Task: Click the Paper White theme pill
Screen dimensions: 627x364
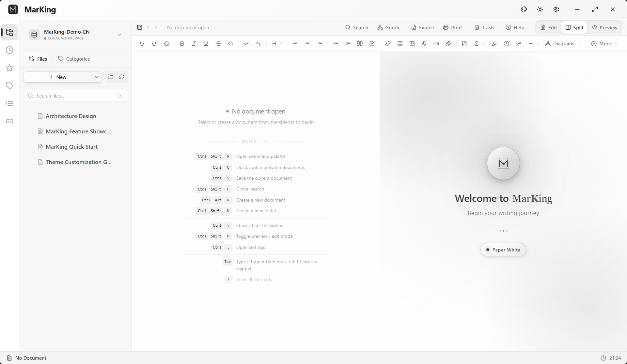Action: coord(503,250)
